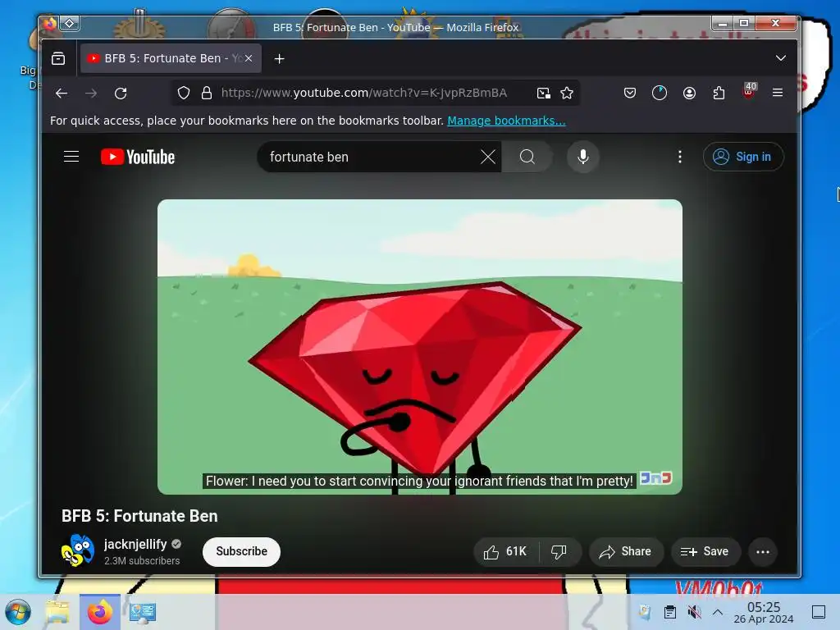Click the jacknjellify channel avatar

78,550
